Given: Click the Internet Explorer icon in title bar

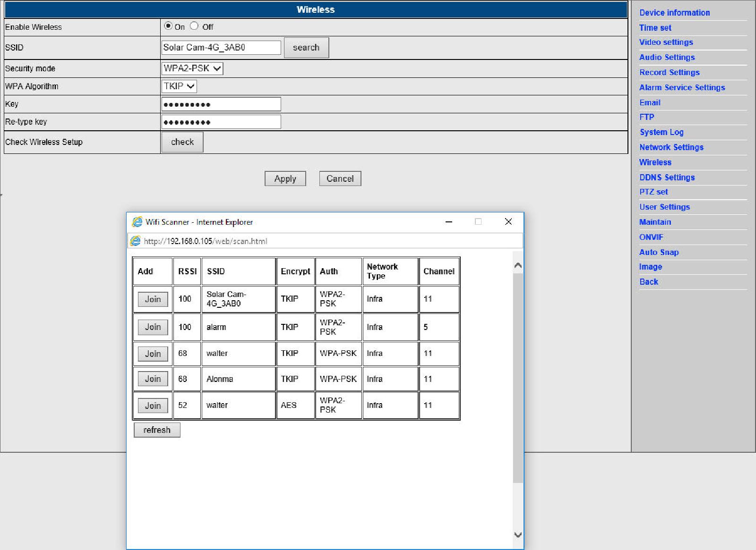Looking at the screenshot, I should pos(137,222).
